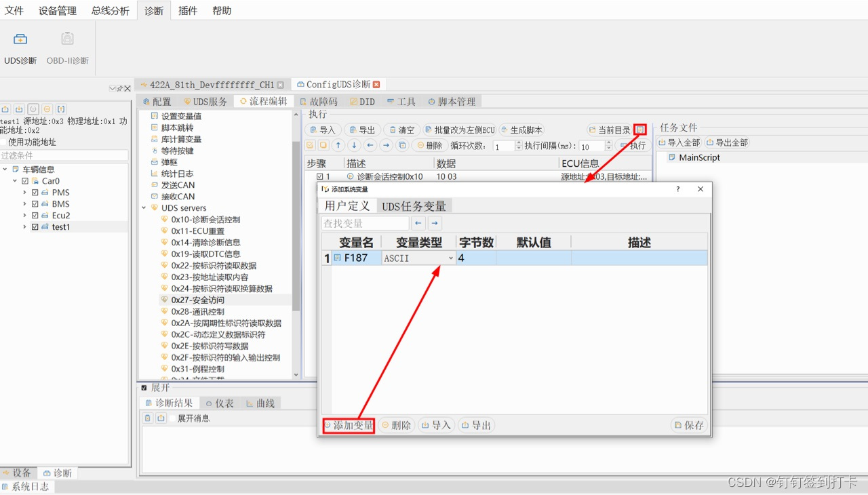Click the 保存 button in the dialog
868x495 pixels.
[x=688, y=425]
